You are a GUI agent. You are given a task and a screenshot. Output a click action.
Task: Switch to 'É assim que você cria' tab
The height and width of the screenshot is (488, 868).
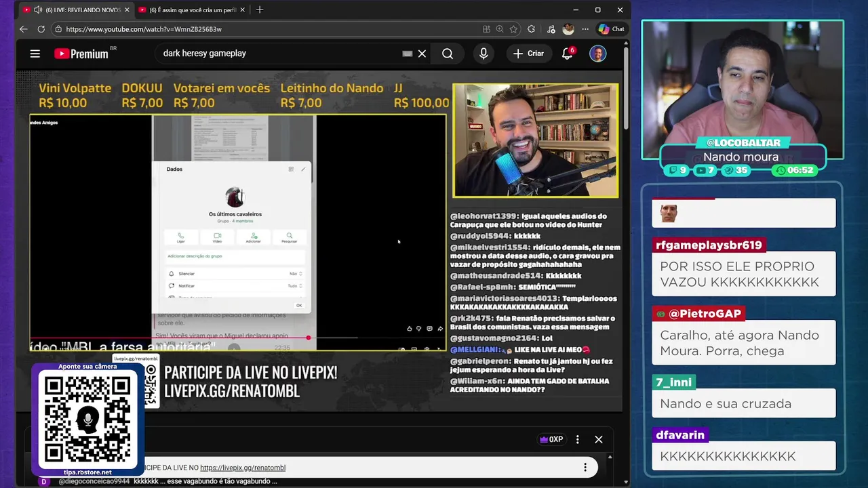192,9
